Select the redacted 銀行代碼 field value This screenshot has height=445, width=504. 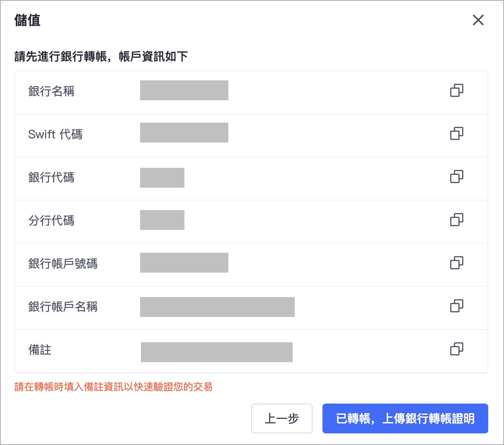tap(162, 178)
